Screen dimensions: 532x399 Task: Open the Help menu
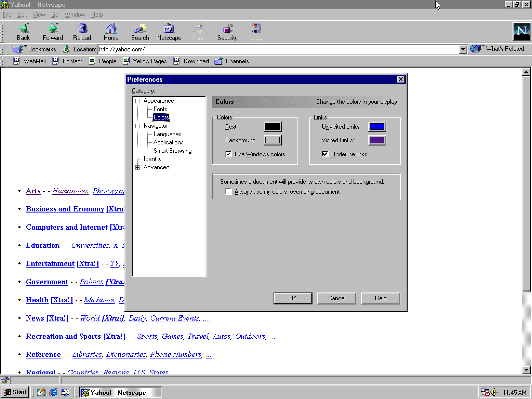(97, 15)
